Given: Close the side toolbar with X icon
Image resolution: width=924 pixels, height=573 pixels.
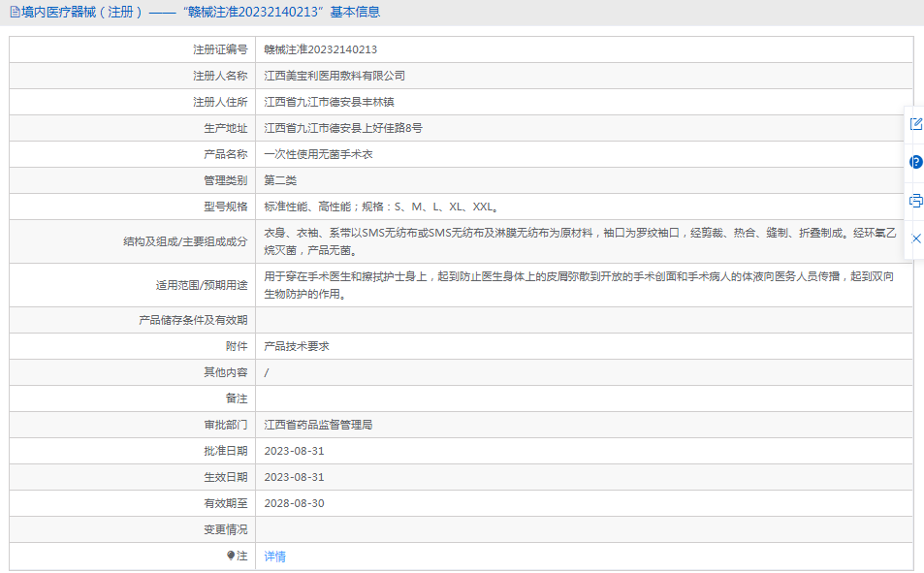Looking at the screenshot, I should (915, 239).
